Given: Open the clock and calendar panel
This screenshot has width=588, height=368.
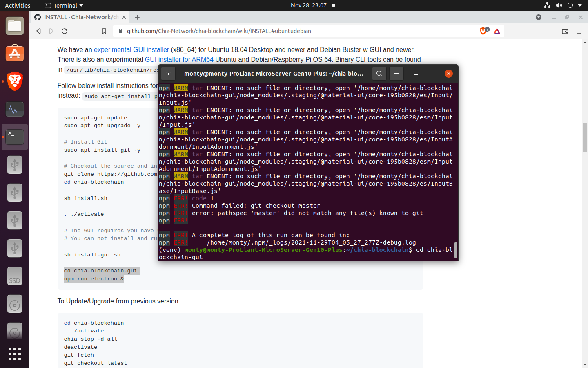Looking at the screenshot, I should tap(309, 5).
